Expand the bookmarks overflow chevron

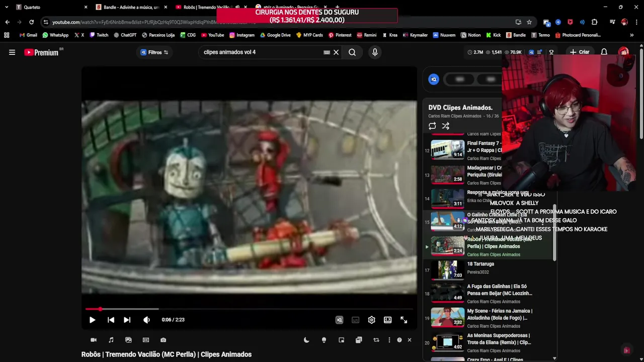pos(631,35)
